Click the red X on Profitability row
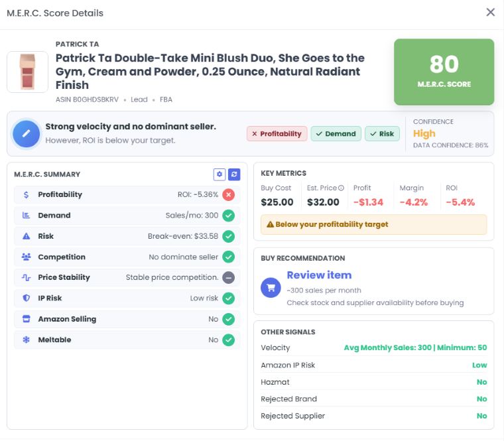Viewport: 504px width, 441px height. (228, 195)
